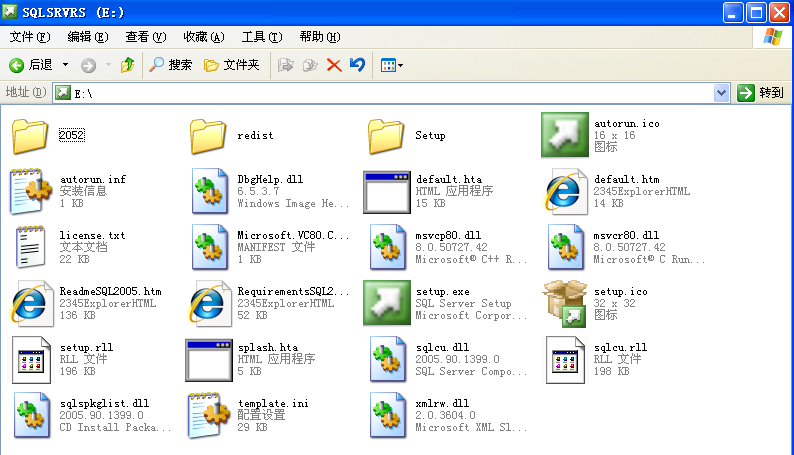
Task: Click the red Delete X icon
Action: [x=334, y=65]
